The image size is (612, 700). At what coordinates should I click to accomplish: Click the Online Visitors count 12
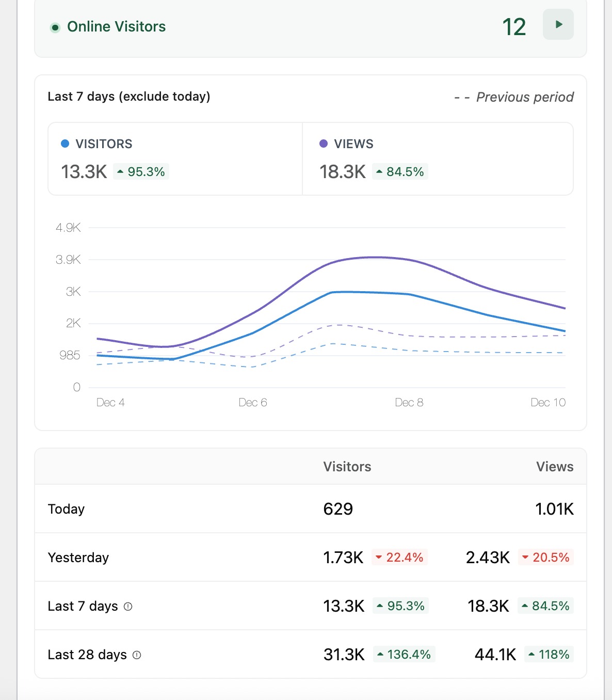coord(514,27)
